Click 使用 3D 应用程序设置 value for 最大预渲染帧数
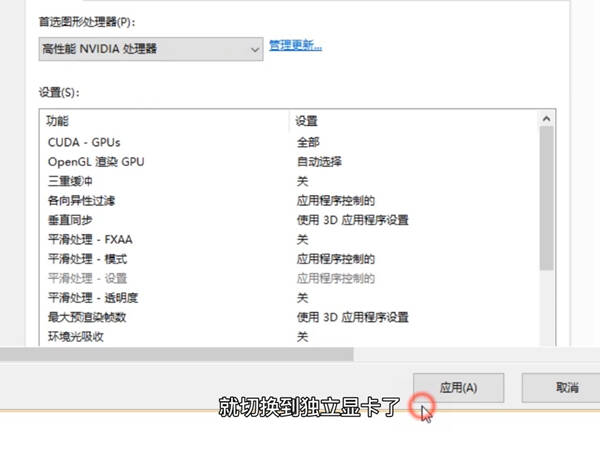This screenshot has height=450, width=600. coord(352,317)
